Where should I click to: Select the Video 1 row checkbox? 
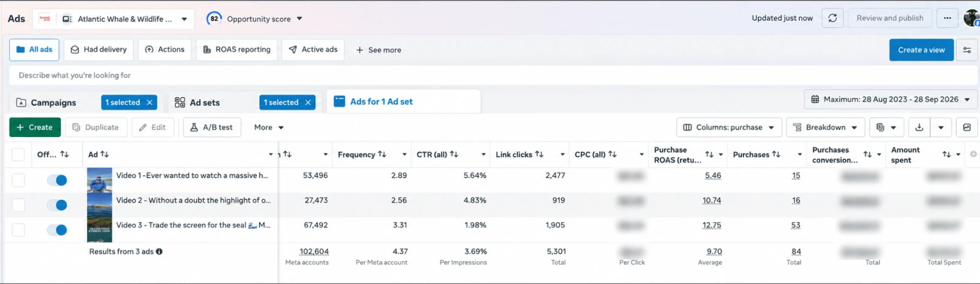point(18,180)
